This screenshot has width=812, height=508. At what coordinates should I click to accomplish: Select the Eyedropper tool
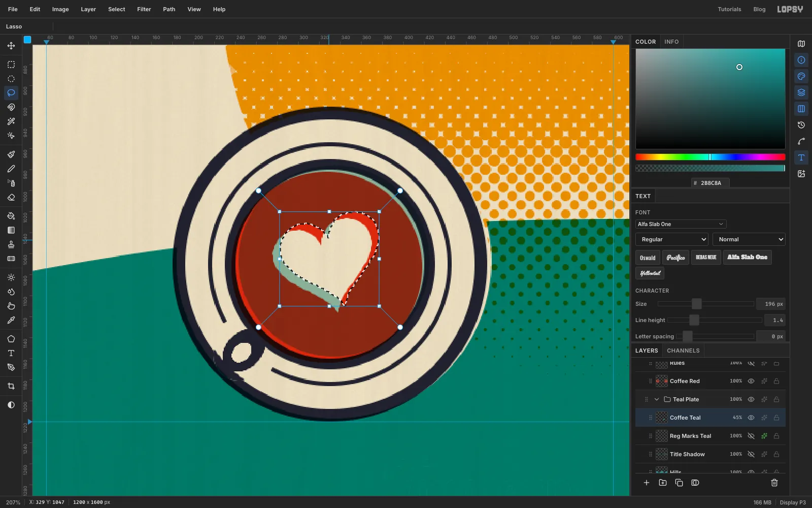click(11, 320)
